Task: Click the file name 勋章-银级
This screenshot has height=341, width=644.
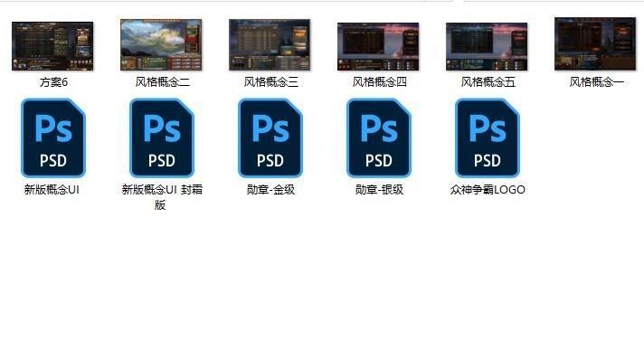Action: [x=379, y=190]
